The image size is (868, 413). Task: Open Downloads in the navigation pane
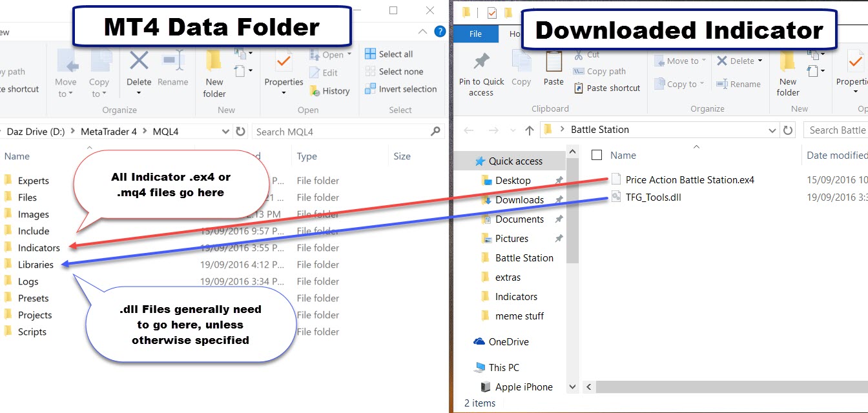pos(519,200)
